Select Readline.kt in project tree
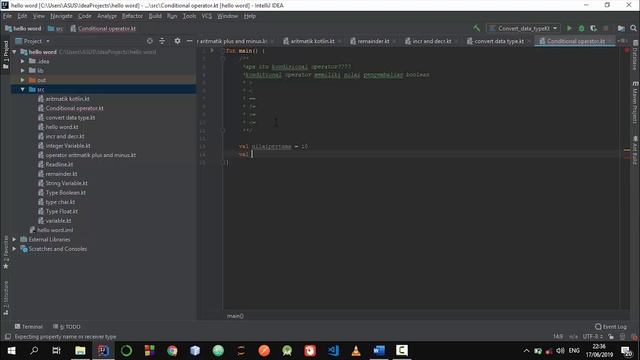The width and height of the screenshot is (640, 360). (x=59, y=164)
